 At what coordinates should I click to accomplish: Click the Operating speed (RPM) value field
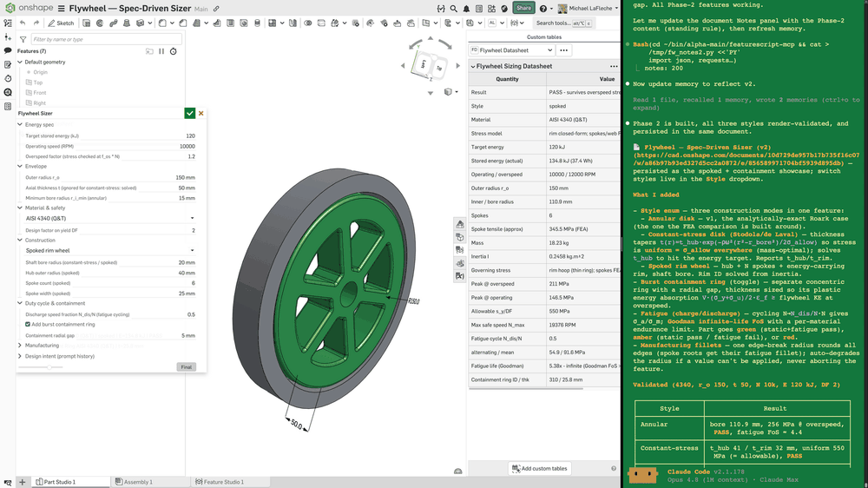[x=186, y=146]
